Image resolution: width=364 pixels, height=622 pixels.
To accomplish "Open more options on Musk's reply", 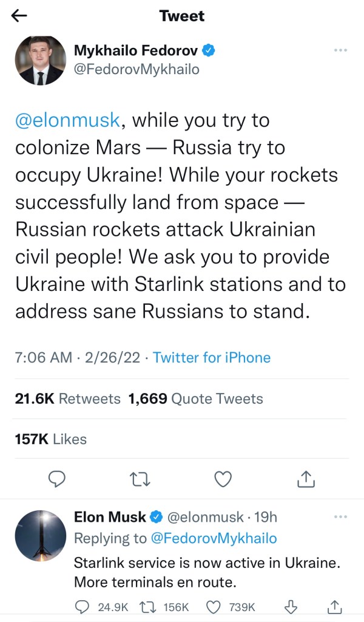I will pos(340,517).
